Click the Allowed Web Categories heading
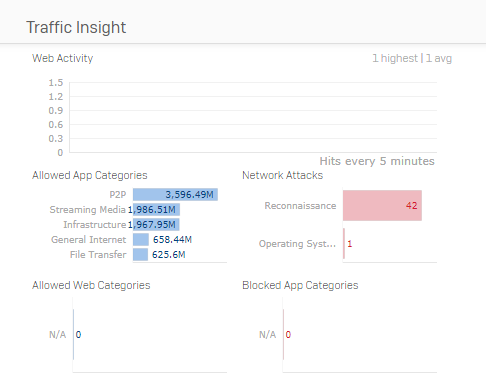Viewport: 486px width, 389px height. pyautogui.click(x=91, y=285)
